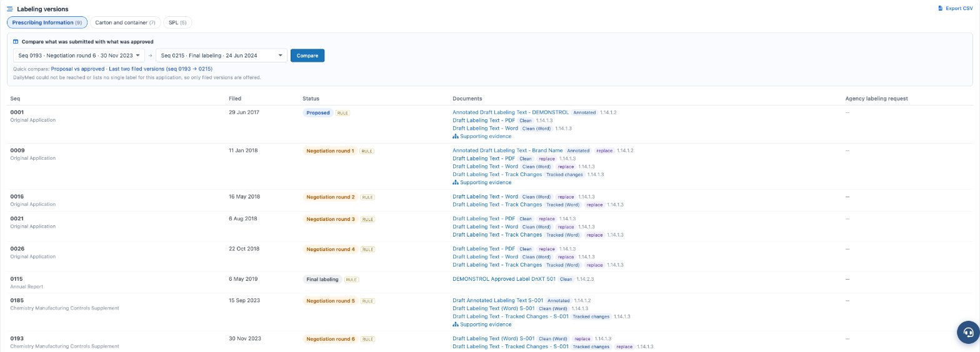
Task: Open the Proposal vs approved quick compare link
Action: click(x=77, y=69)
